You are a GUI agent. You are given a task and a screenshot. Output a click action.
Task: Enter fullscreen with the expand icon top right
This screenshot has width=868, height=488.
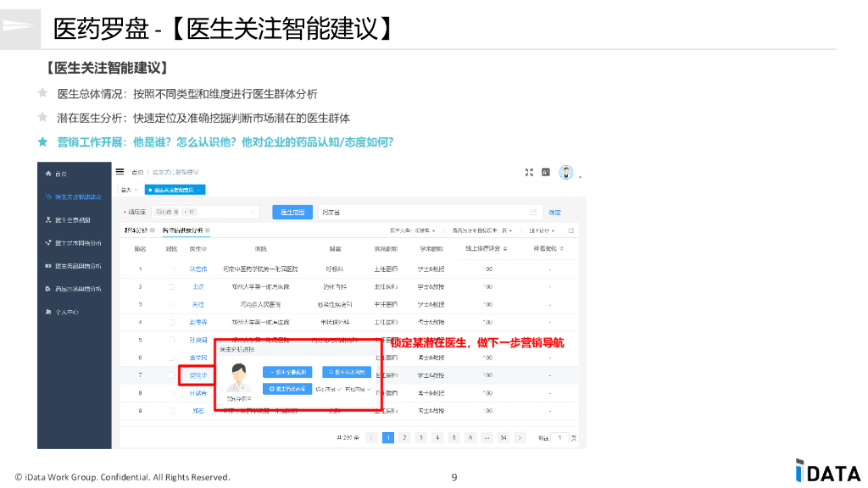tap(528, 171)
